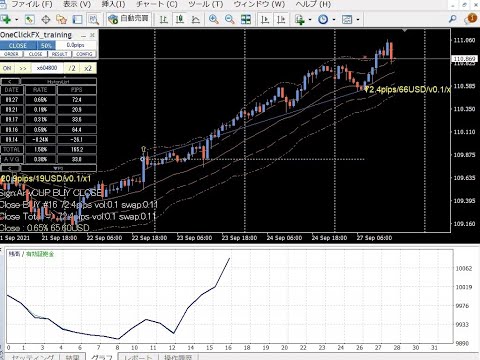Click the lower < button below AVG row
This screenshot has height=360, width=480.
pos(10,168)
